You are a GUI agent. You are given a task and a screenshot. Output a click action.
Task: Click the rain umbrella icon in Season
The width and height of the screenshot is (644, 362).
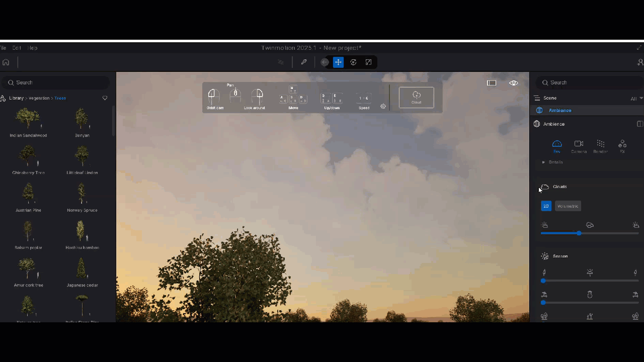pyautogui.click(x=590, y=273)
